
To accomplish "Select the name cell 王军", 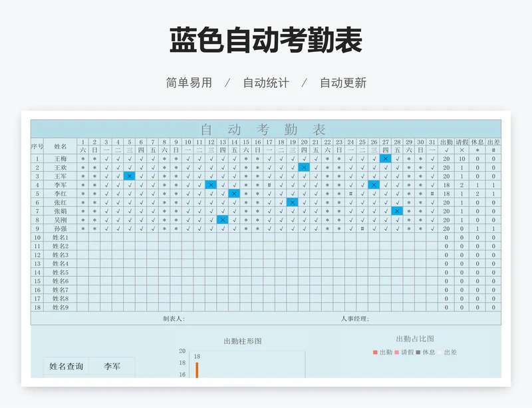I will pyautogui.click(x=60, y=176).
